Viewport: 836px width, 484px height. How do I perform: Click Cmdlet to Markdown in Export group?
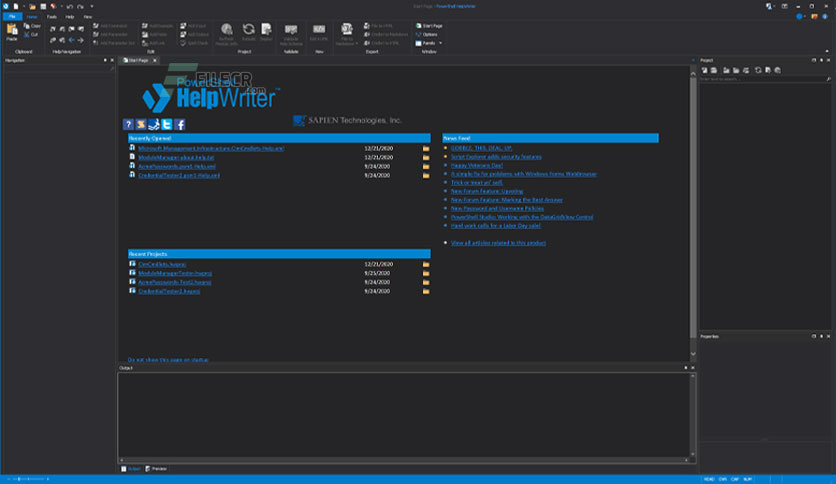coord(386,34)
